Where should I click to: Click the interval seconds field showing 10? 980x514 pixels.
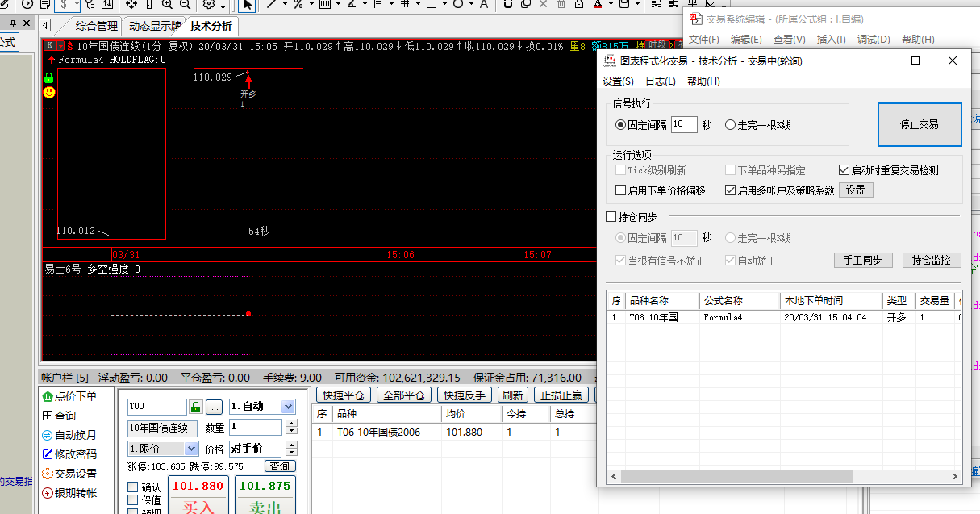684,125
